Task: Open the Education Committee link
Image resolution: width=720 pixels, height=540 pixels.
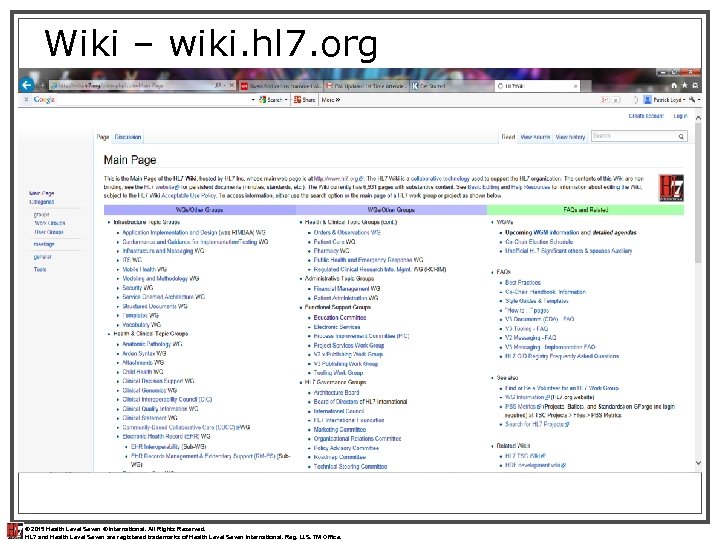Action: coord(340,317)
